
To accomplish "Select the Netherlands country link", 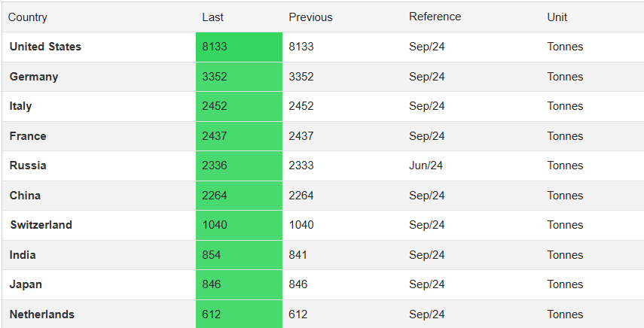I will pos(42,314).
